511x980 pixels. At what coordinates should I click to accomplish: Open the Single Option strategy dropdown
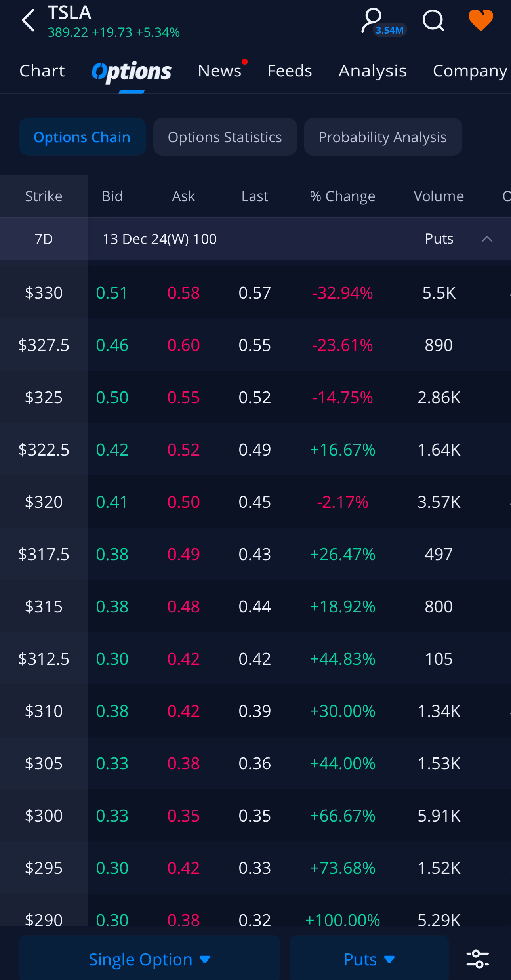tap(149, 959)
